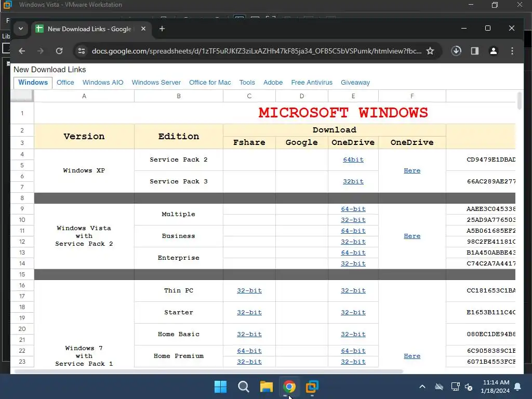This screenshot has height=399, width=532.
Task: Click the Enterprise edition cell
Action: [179, 258]
